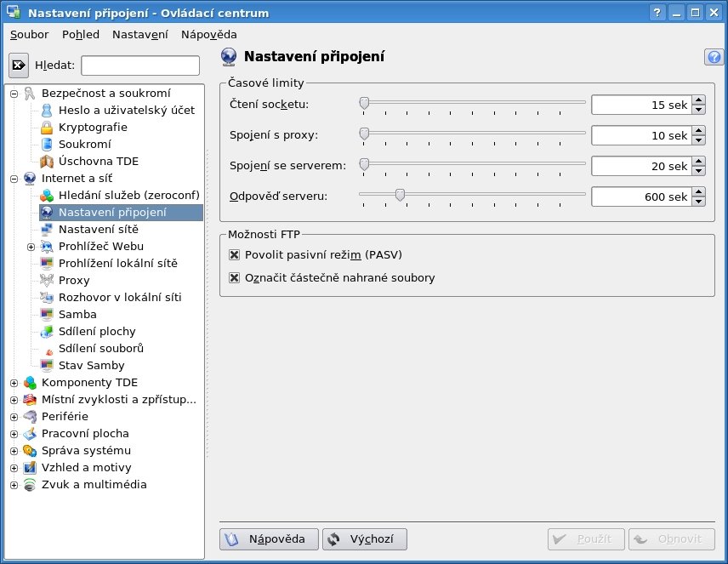Image resolution: width=728 pixels, height=564 pixels.
Task: Click the Hledat search input field
Action: coord(140,66)
